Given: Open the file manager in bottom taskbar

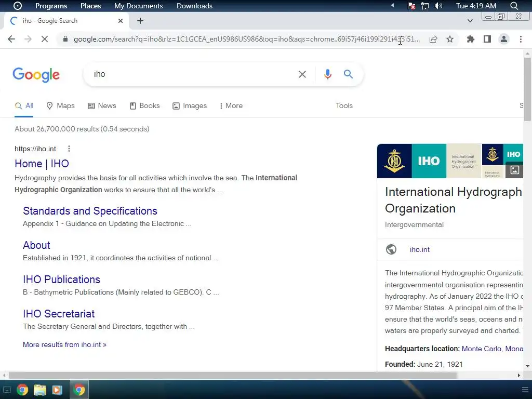Looking at the screenshot, I should tap(39, 390).
